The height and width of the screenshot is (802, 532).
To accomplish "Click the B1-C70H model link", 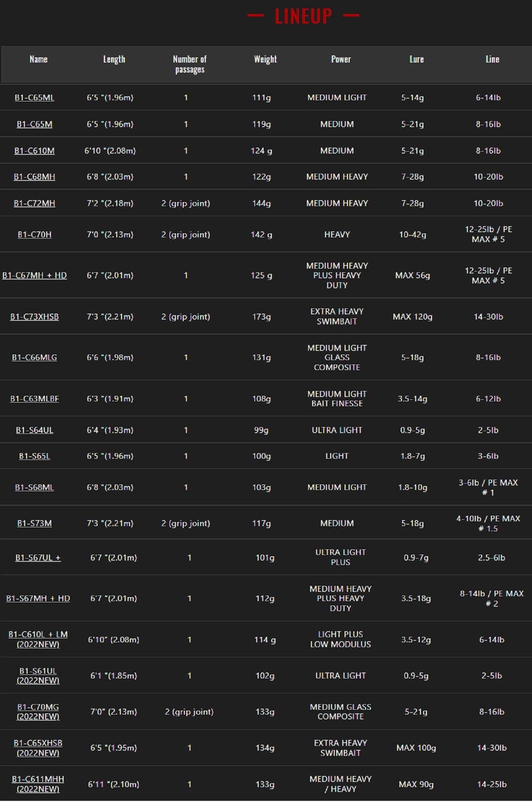I will (x=35, y=235).
